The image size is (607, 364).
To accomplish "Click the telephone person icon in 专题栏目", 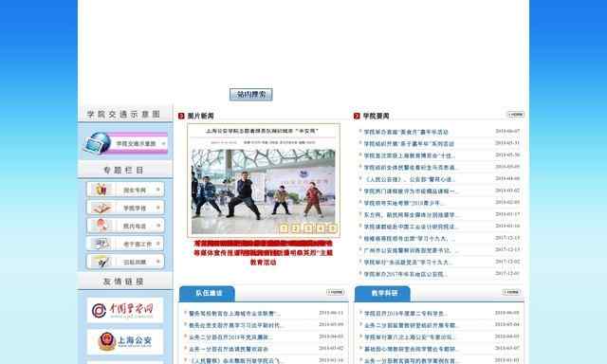I will [x=101, y=226].
